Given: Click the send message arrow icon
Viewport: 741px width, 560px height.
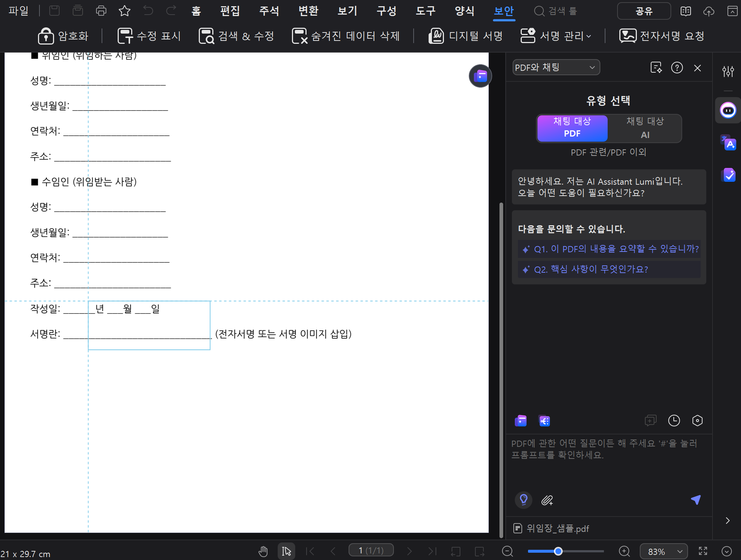Looking at the screenshot, I should (x=696, y=500).
